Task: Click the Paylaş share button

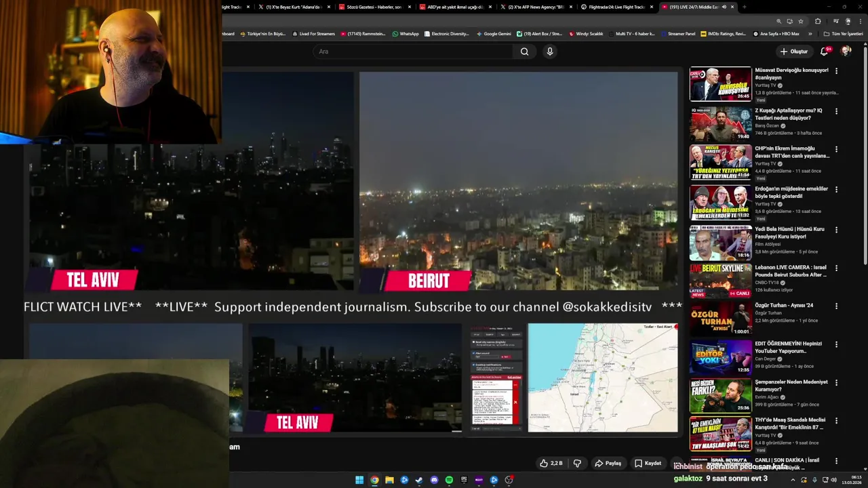Action: click(608, 463)
